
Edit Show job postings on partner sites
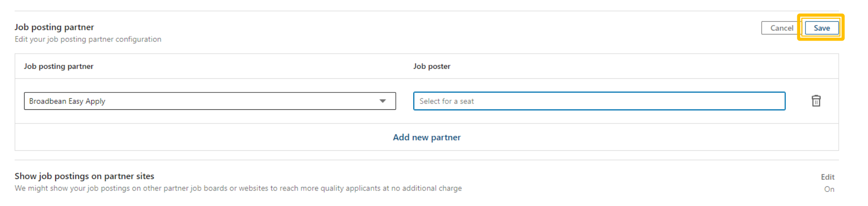(827, 177)
